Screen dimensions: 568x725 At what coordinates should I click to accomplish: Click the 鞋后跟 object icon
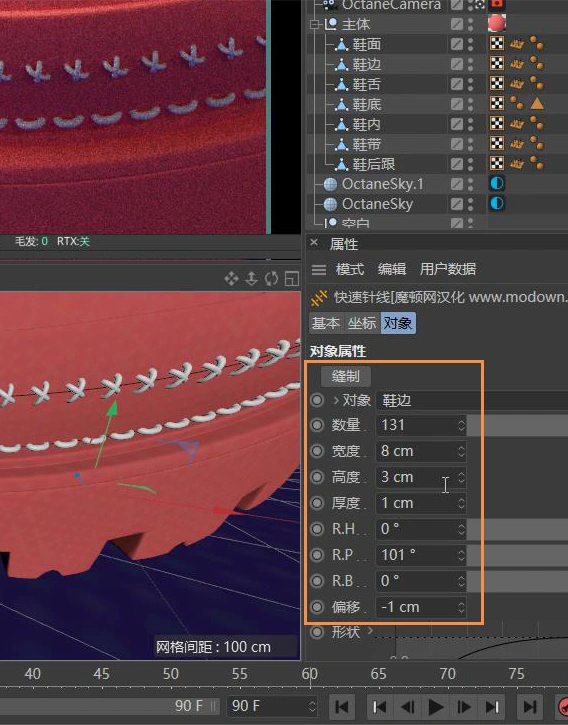tap(341, 164)
